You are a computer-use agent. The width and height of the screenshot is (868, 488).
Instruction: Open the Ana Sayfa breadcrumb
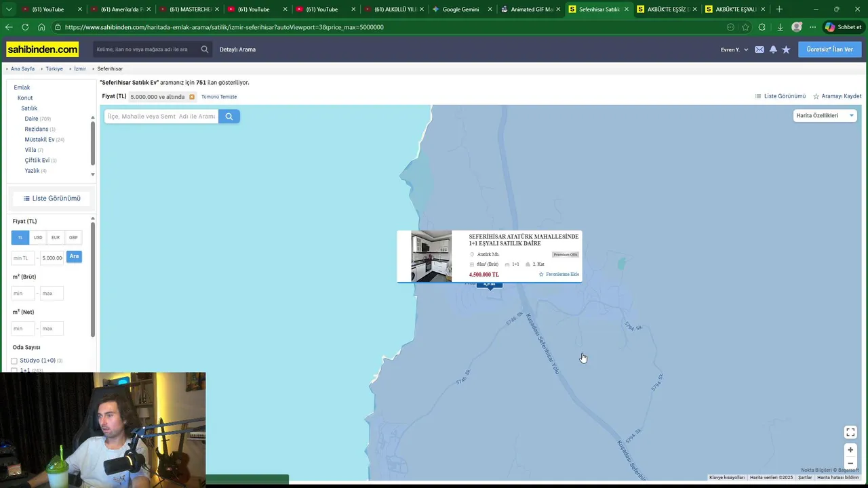tap(22, 69)
